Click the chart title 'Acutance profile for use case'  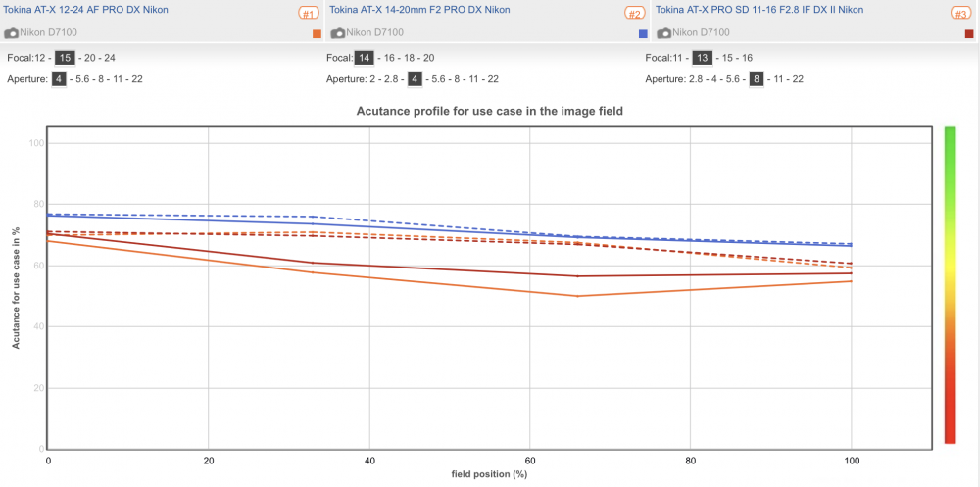click(x=489, y=112)
